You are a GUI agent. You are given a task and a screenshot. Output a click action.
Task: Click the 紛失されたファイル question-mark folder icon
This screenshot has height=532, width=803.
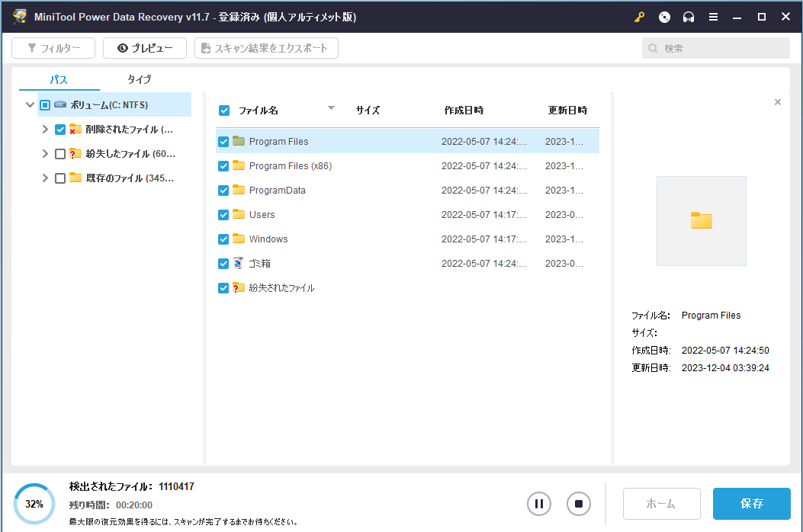239,288
